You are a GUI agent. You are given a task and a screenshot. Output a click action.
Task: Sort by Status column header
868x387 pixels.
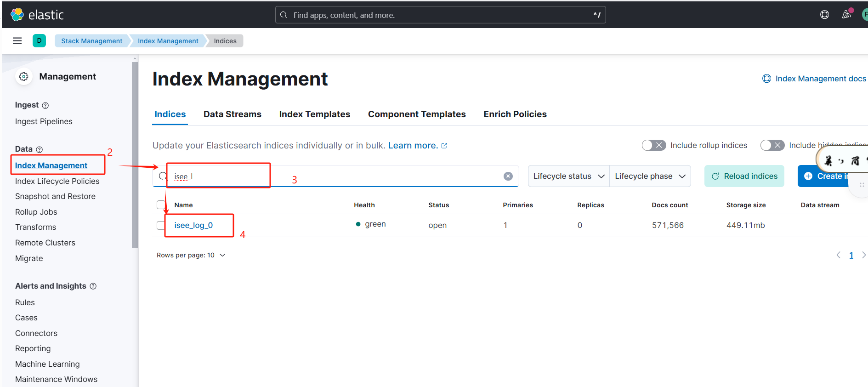pos(439,205)
